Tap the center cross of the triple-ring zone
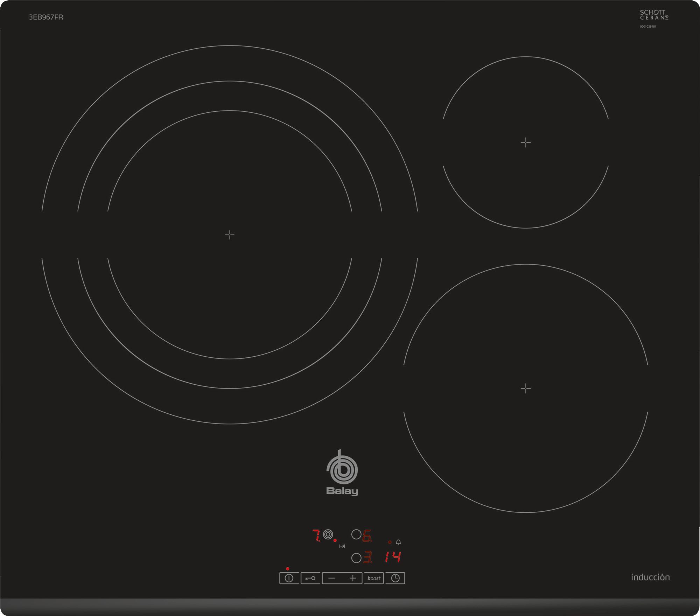Screen dimensions: 700x616 (230, 234)
